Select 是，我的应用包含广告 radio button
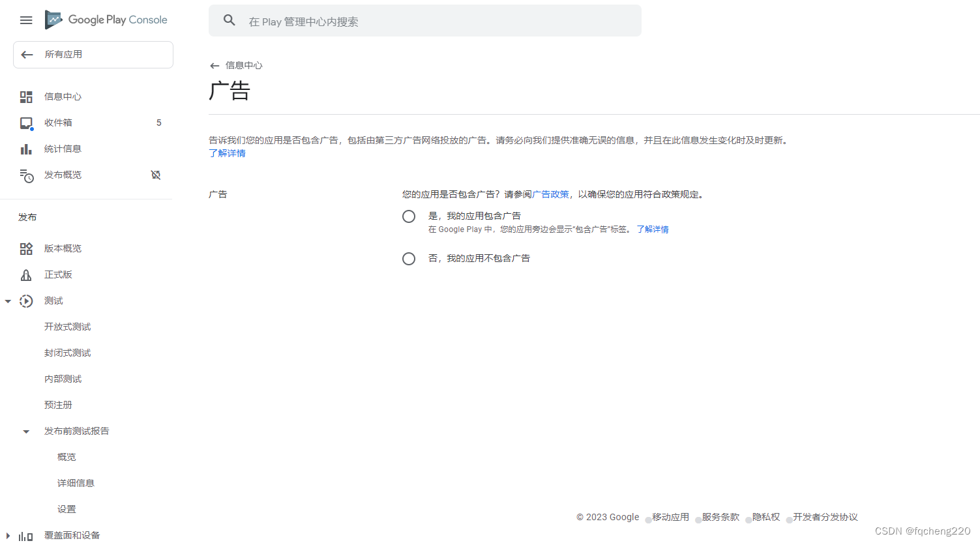This screenshot has width=980, height=543. [x=408, y=216]
